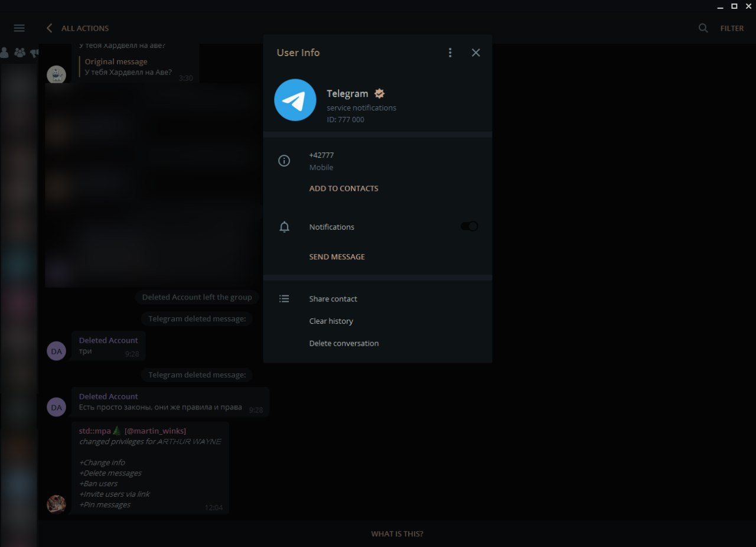Choose Delete conversation

344,343
